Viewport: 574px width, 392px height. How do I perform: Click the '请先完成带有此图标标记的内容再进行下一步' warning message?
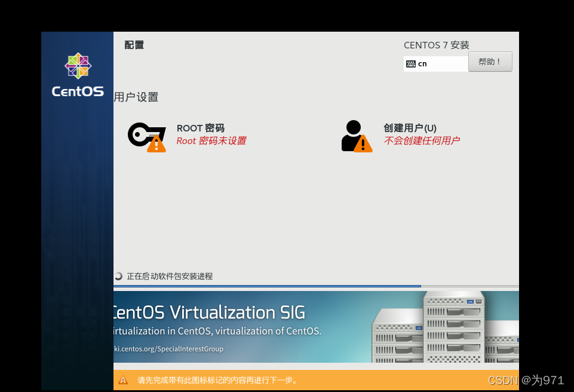click(x=217, y=380)
